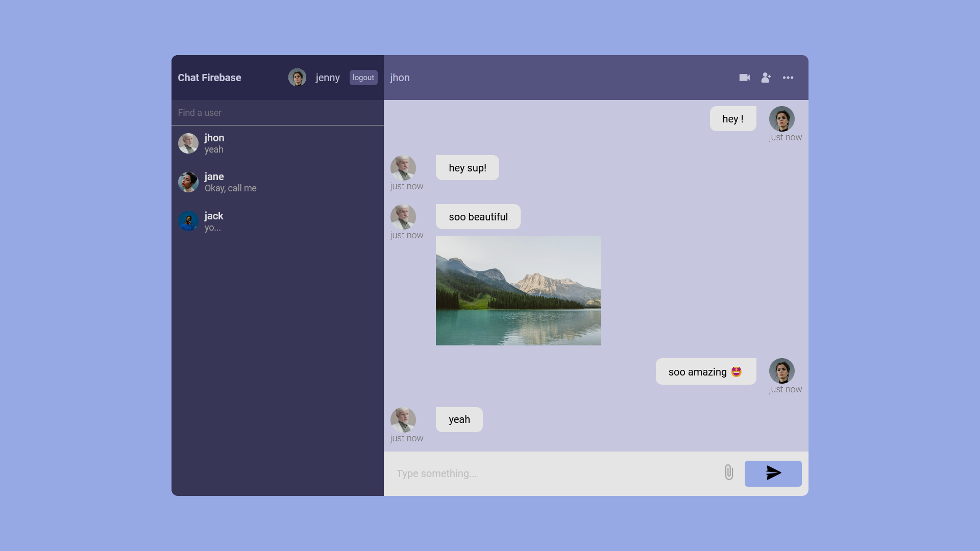Attach a file with the paperclip icon
This screenshot has width=980, height=551.
coord(729,473)
